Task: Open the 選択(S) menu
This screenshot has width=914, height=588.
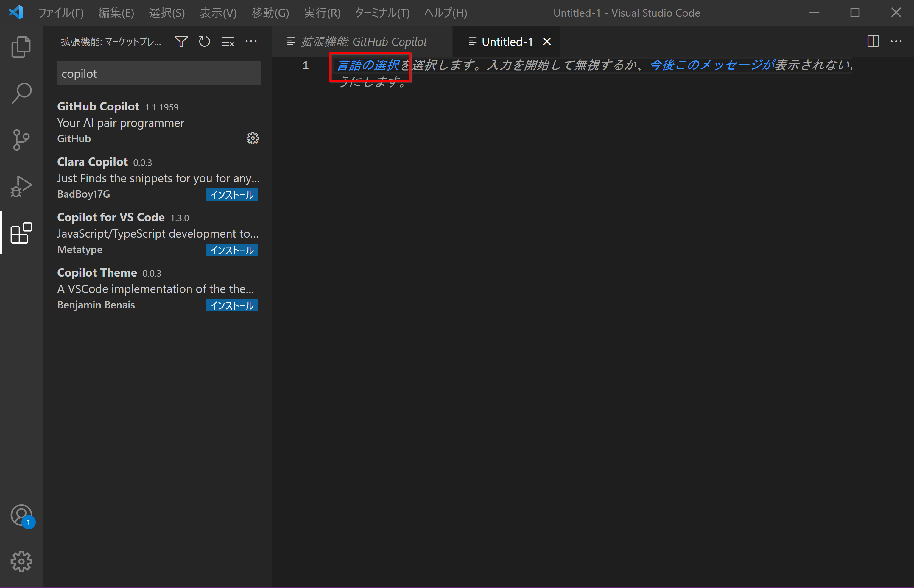Action: 167,13
